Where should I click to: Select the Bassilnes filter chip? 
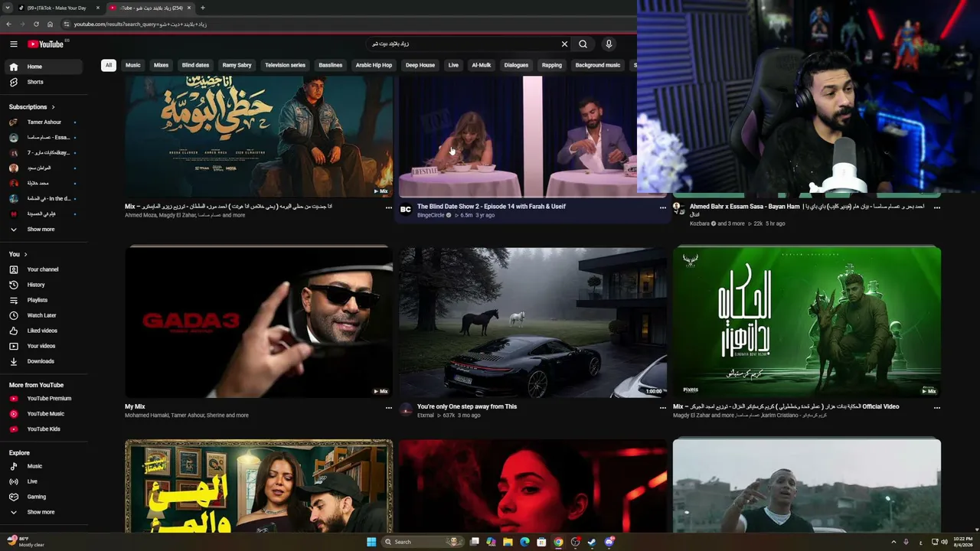pyautogui.click(x=330, y=65)
